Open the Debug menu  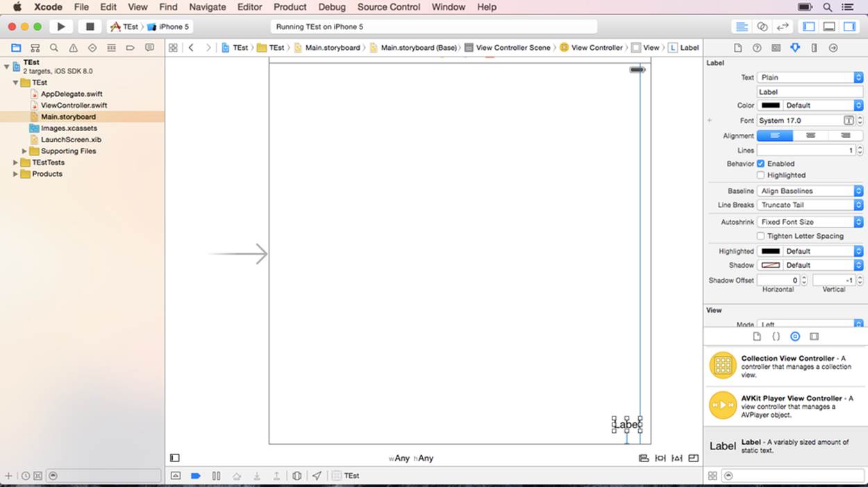[332, 7]
